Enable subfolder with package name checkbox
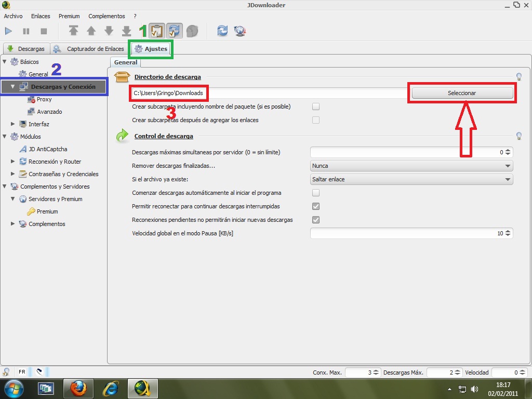 click(x=316, y=107)
